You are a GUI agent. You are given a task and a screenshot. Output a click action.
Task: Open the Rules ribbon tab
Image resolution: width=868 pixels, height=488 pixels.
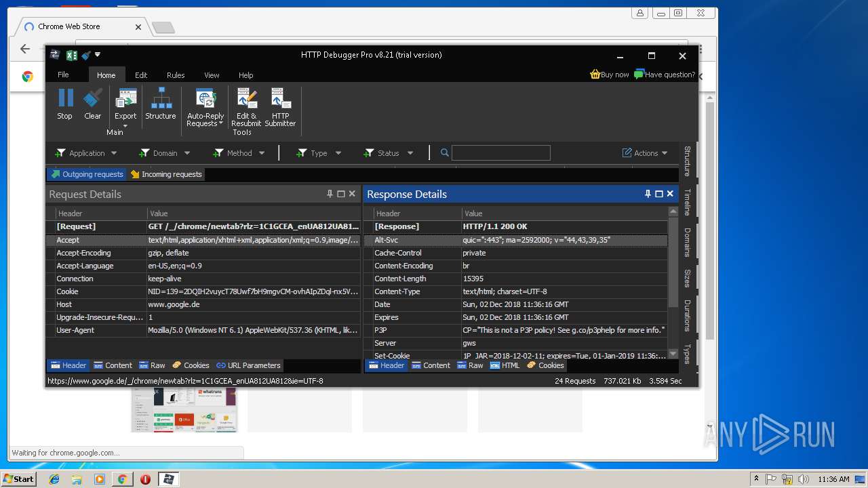tap(176, 75)
